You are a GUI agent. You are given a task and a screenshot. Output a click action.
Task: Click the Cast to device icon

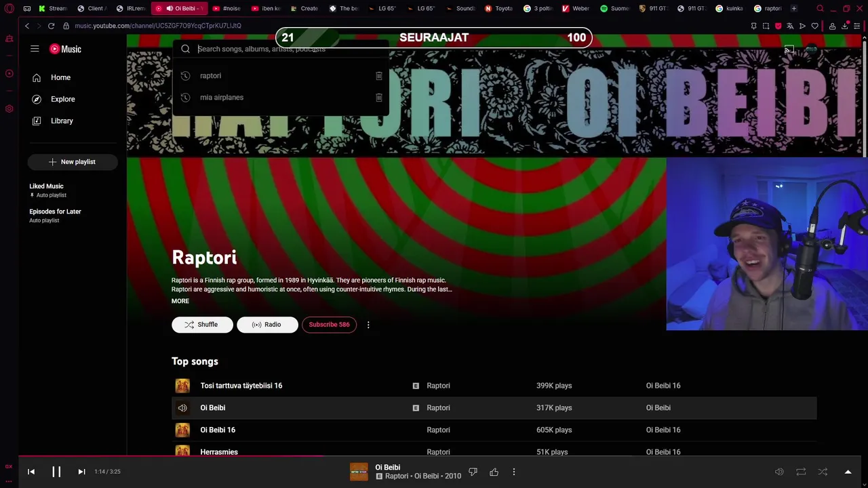click(x=789, y=49)
